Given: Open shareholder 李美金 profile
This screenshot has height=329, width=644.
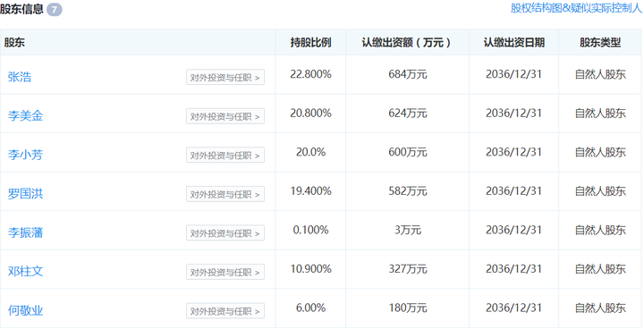Looking at the screenshot, I should pyautogui.click(x=25, y=116).
